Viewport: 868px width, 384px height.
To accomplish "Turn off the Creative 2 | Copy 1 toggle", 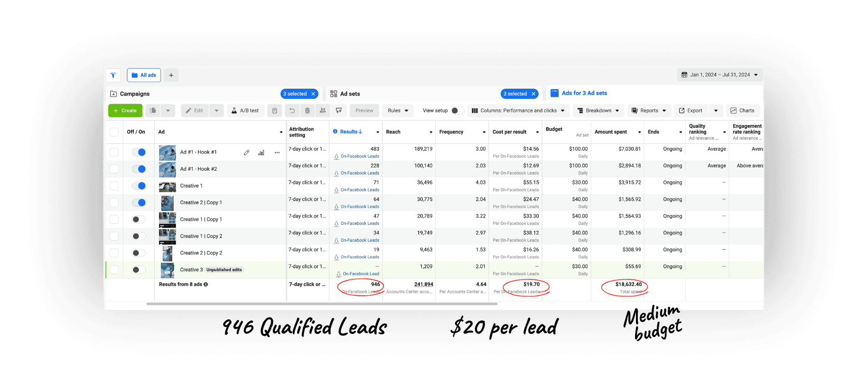I will 139,203.
